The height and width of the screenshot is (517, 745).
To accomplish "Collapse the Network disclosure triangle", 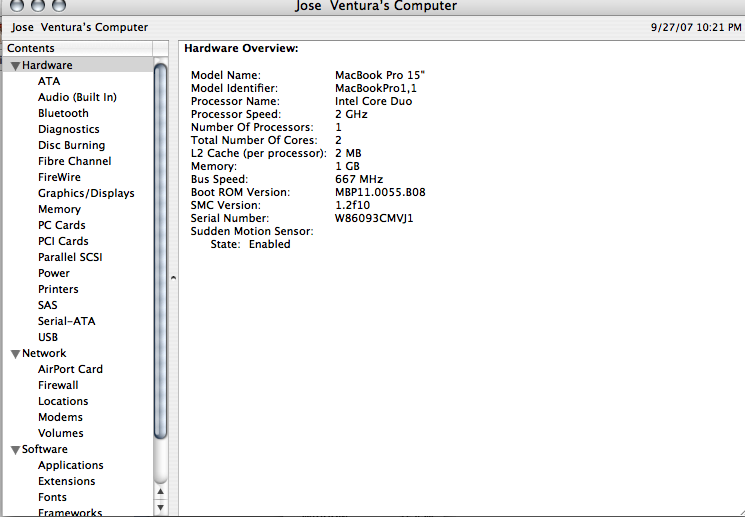I will [15, 354].
